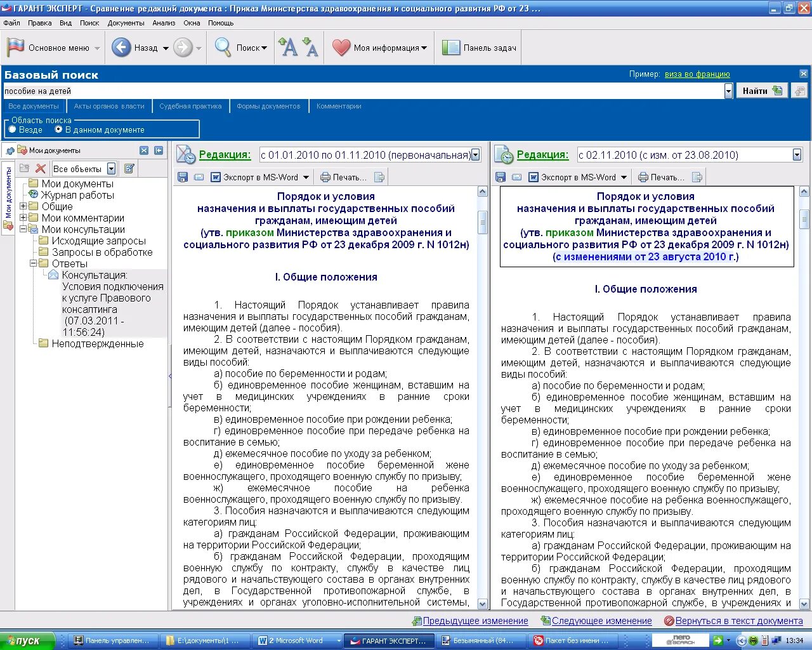Open Панель управления taskbar item
The image size is (812, 650).
tap(112, 640)
